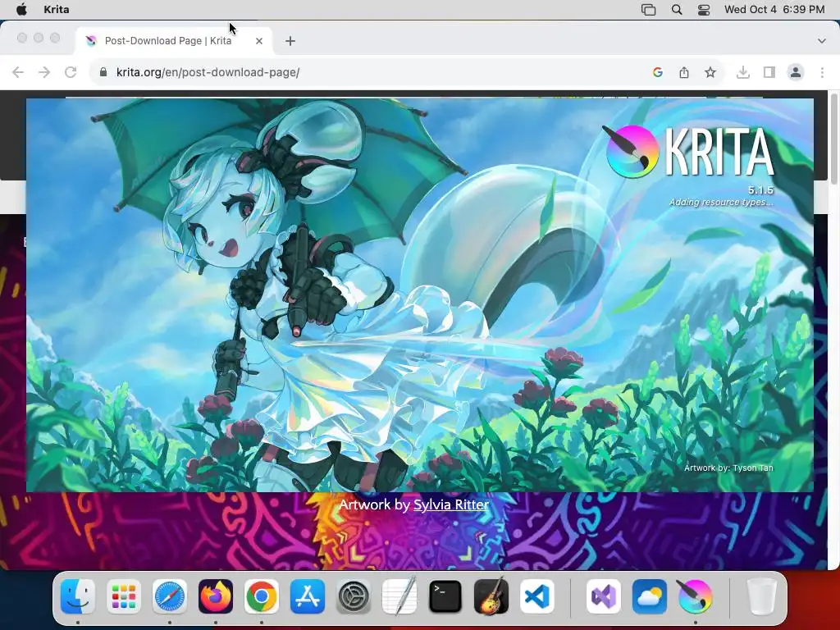Go forward with browser forward arrow
The height and width of the screenshot is (630, 840).
[44, 72]
